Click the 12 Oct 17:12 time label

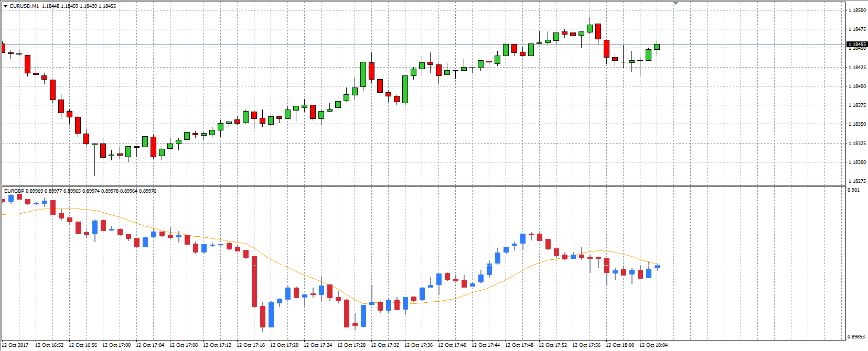click(217, 345)
